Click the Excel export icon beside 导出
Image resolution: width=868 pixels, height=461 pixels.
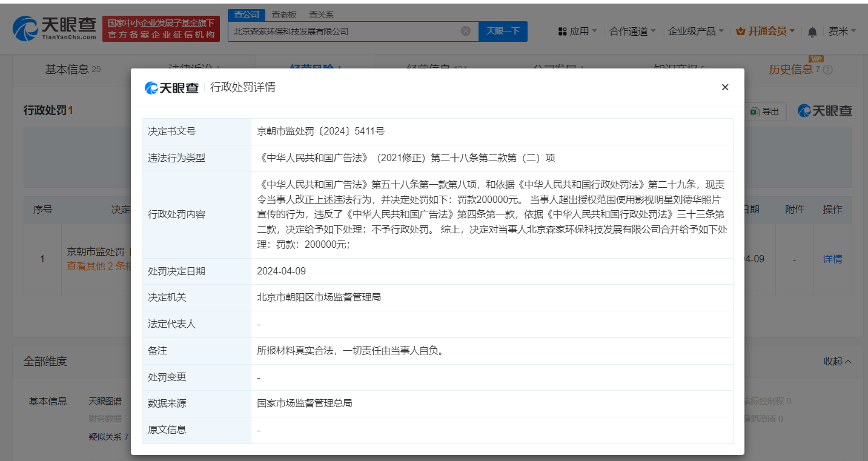pyautogui.click(x=755, y=111)
